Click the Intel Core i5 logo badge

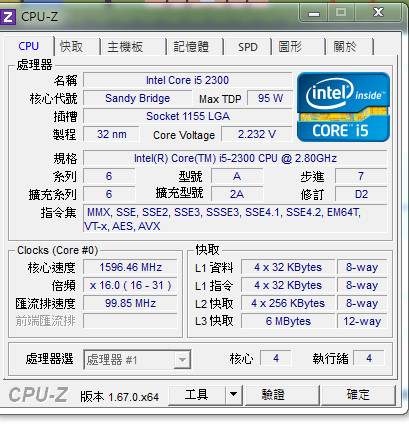[x=343, y=107]
